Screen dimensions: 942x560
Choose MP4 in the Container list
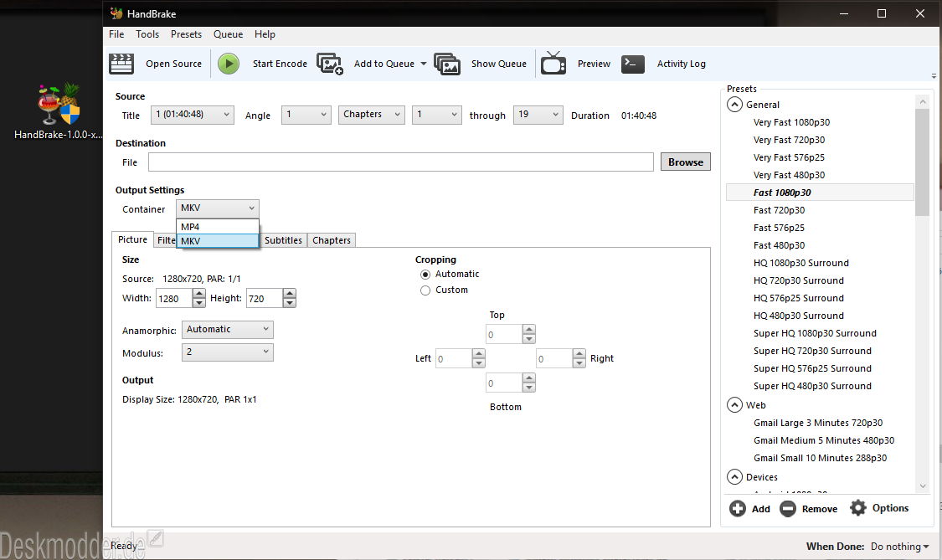[218, 227]
